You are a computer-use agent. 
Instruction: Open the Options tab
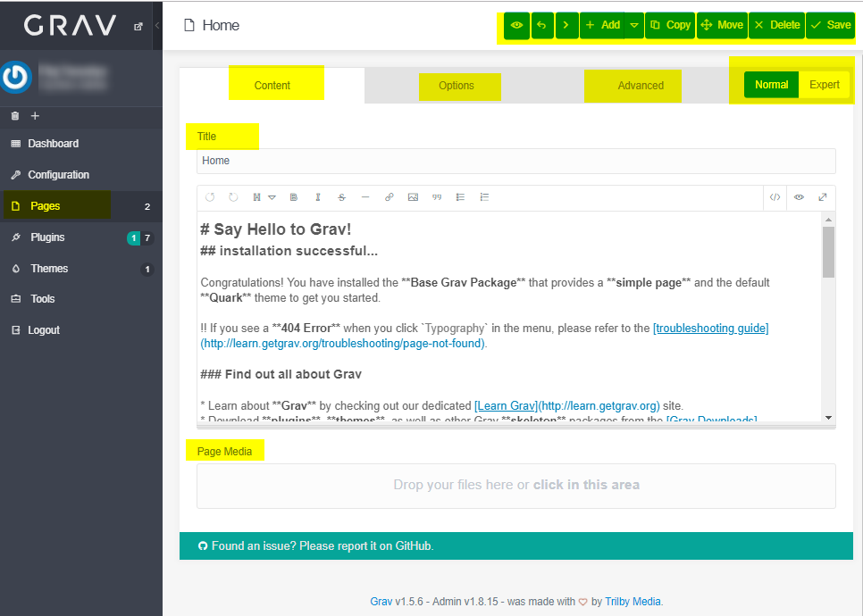tap(457, 86)
